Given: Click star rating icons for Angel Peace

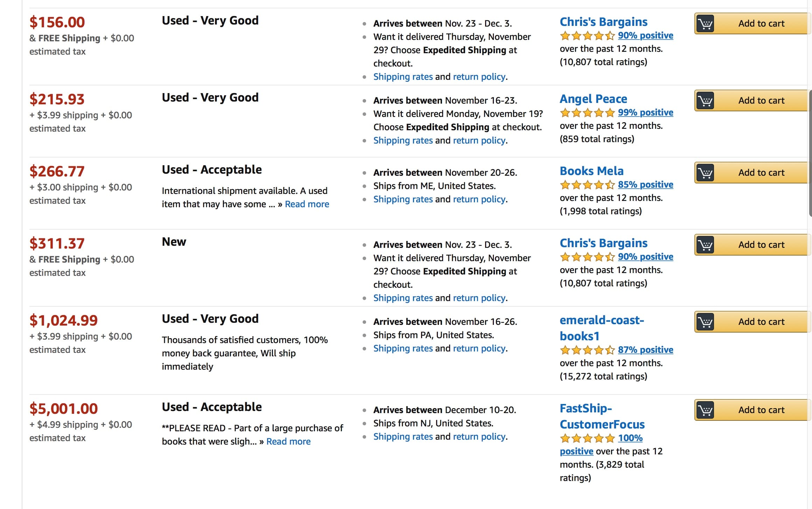Looking at the screenshot, I should pos(587,113).
